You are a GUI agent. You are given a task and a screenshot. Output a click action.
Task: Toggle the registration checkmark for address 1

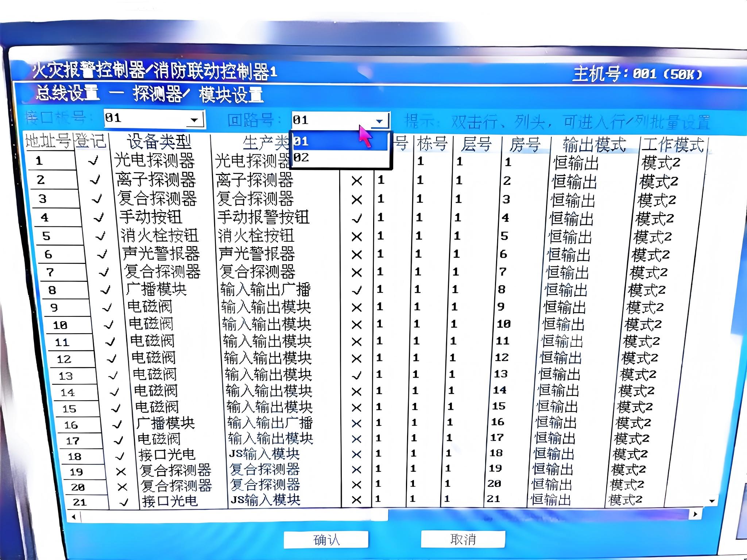pos(93,160)
